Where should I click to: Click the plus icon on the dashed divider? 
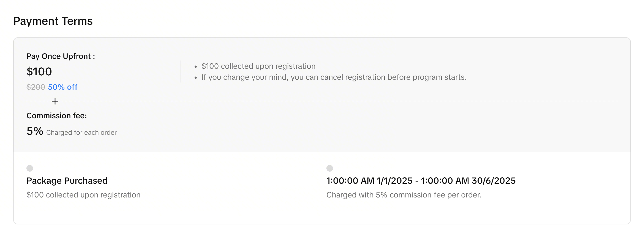pyautogui.click(x=55, y=101)
